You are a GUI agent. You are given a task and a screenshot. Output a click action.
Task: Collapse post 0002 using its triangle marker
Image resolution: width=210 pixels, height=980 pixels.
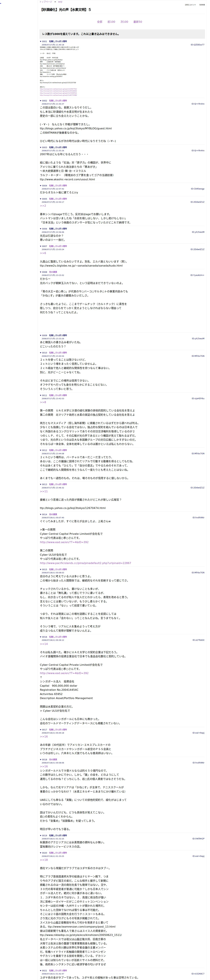41,101
